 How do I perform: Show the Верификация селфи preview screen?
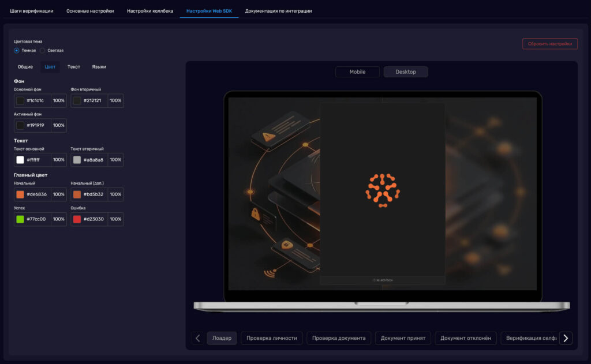click(530, 338)
